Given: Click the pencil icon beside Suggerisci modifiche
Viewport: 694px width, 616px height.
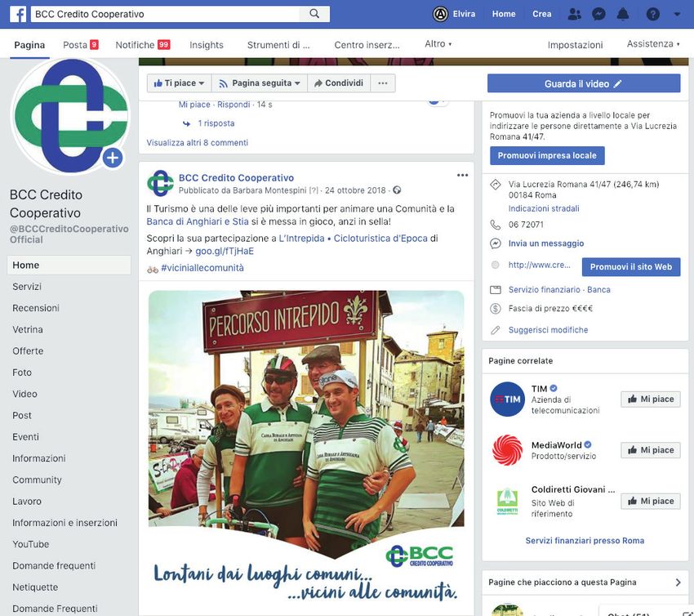Looking at the screenshot, I should click(496, 330).
